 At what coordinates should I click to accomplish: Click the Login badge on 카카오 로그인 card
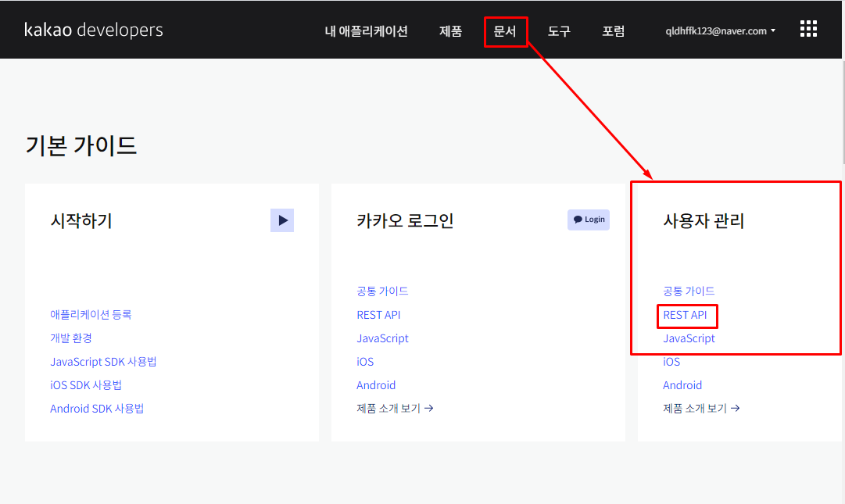point(589,220)
